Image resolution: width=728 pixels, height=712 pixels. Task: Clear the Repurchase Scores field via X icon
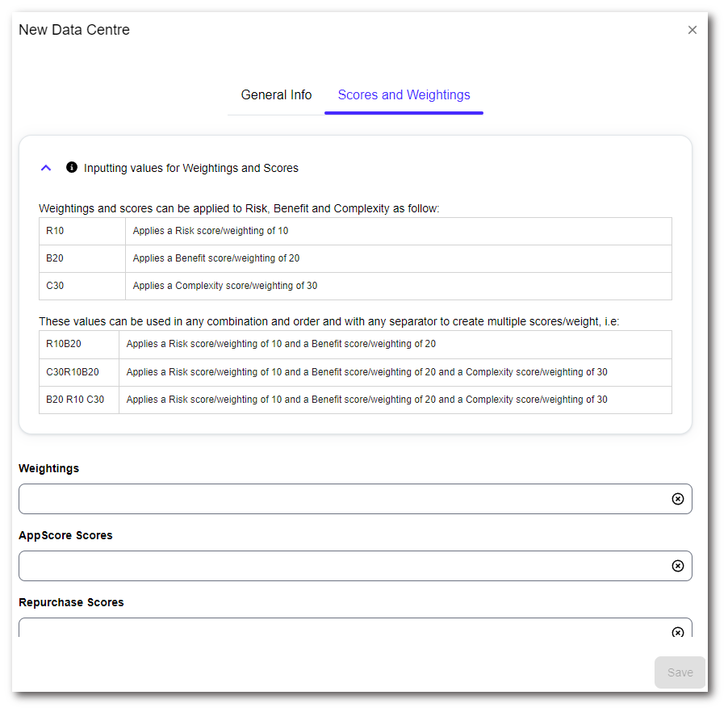point(678,631)
